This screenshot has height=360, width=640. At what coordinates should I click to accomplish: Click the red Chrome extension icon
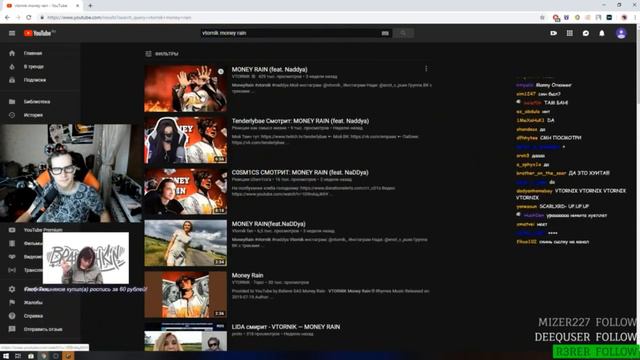556,18
